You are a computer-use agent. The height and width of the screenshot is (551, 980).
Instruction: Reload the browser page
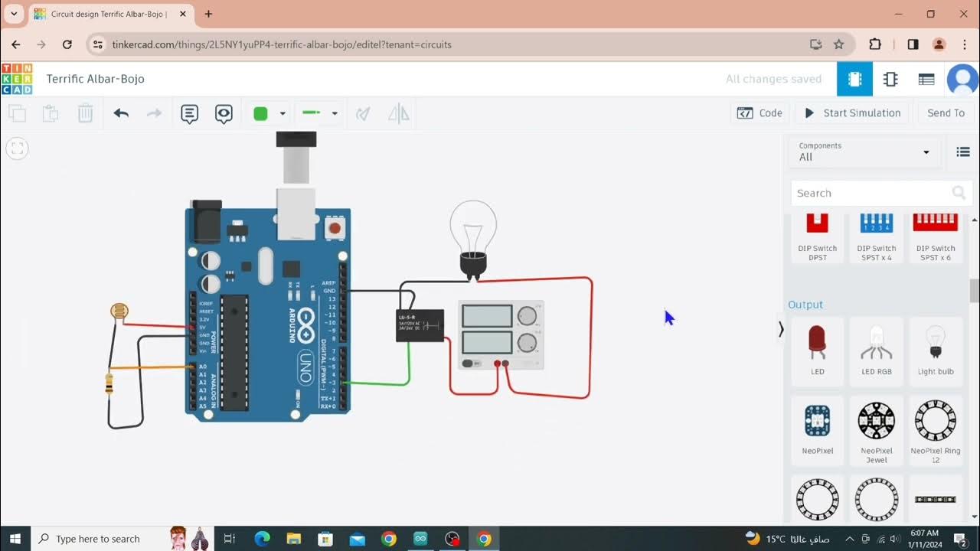(x=67, y=44)
